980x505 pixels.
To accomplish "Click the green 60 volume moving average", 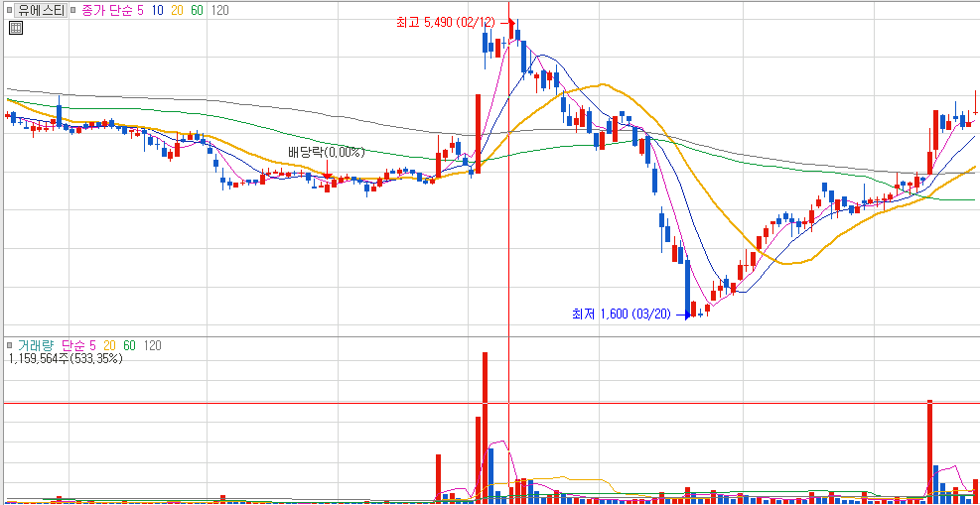I will pos(130,345).
